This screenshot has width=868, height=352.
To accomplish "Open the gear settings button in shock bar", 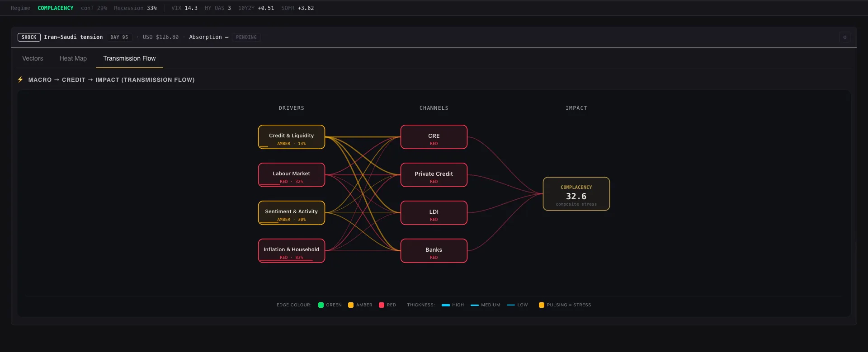I will point(844,37).
